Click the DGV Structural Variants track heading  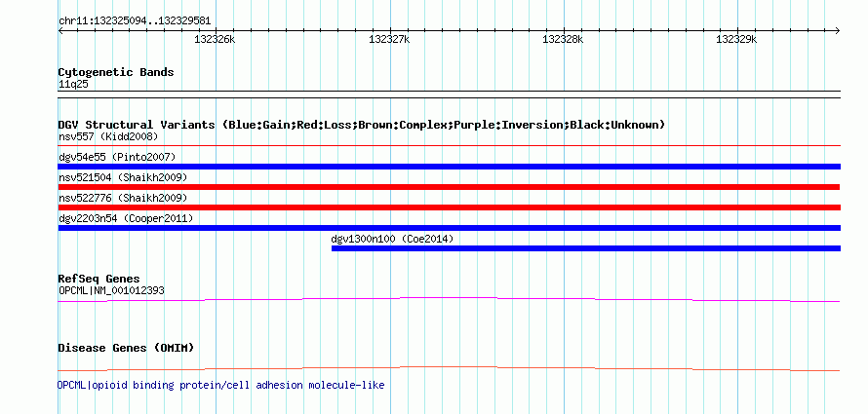[x=362, y=125]
